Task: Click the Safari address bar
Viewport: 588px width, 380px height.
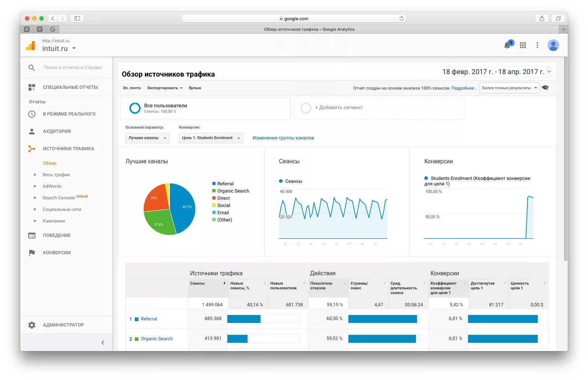Action: tap(294, 18)
